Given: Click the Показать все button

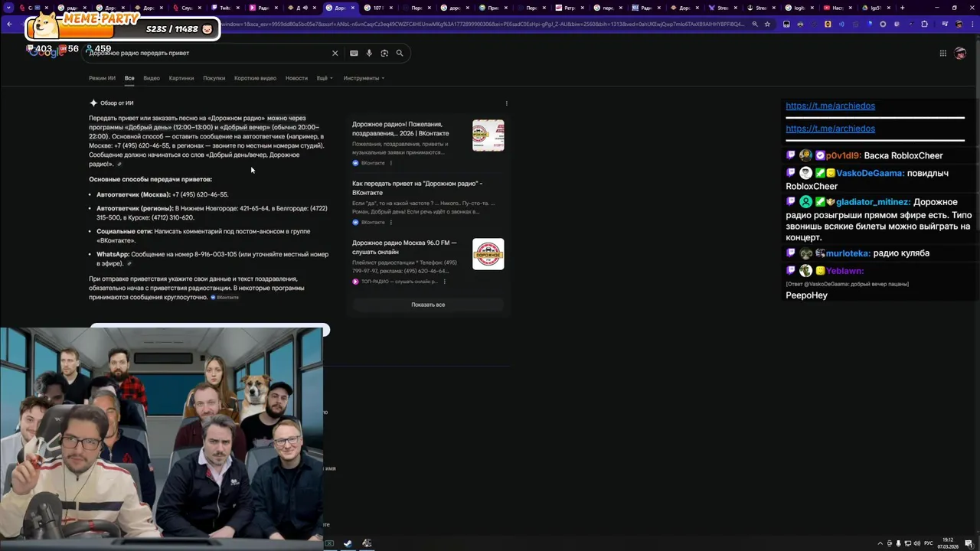Looking at the screenshot, I should 428,305.
